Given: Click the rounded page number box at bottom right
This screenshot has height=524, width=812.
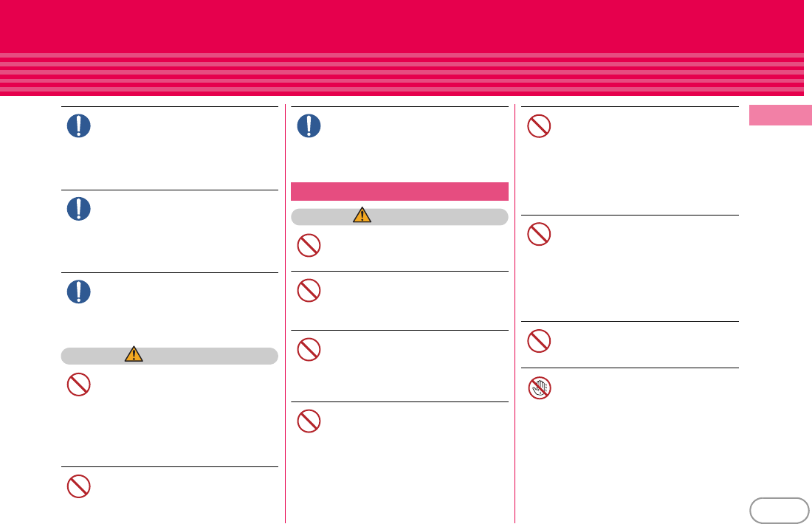Looking at the screenshot, I should click(780, 511).
